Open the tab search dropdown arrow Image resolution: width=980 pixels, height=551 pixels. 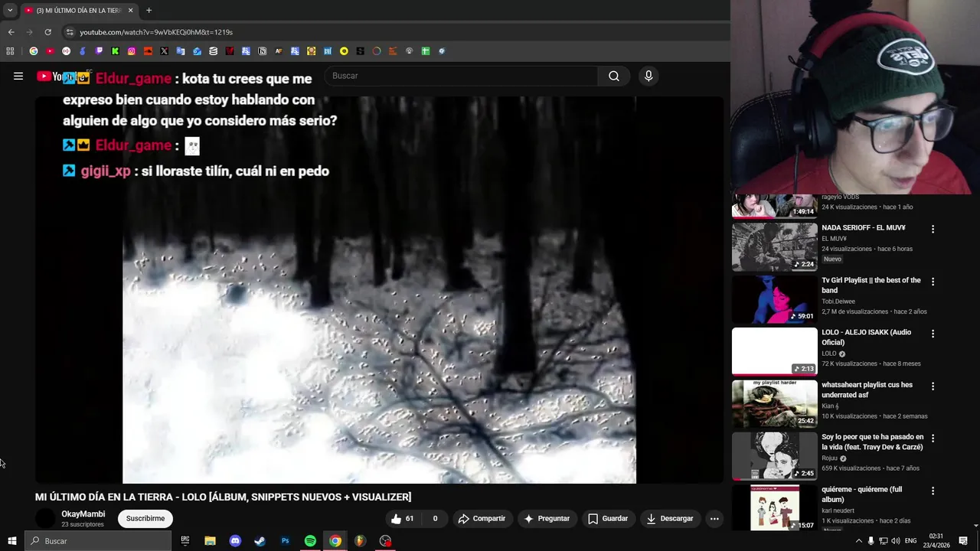click(x=10, y=11)
